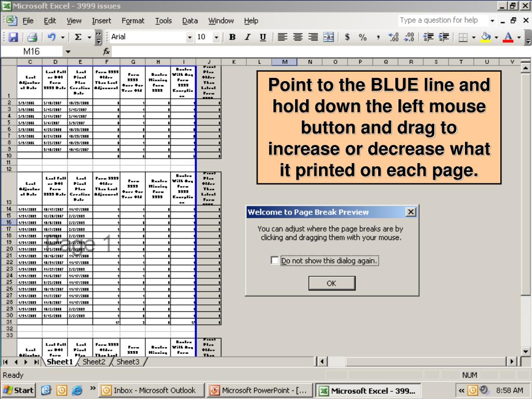Image resolution: width=532 pixels, height=399 pixels.
Task: Click the Borders icon
Action: (463, 37)
